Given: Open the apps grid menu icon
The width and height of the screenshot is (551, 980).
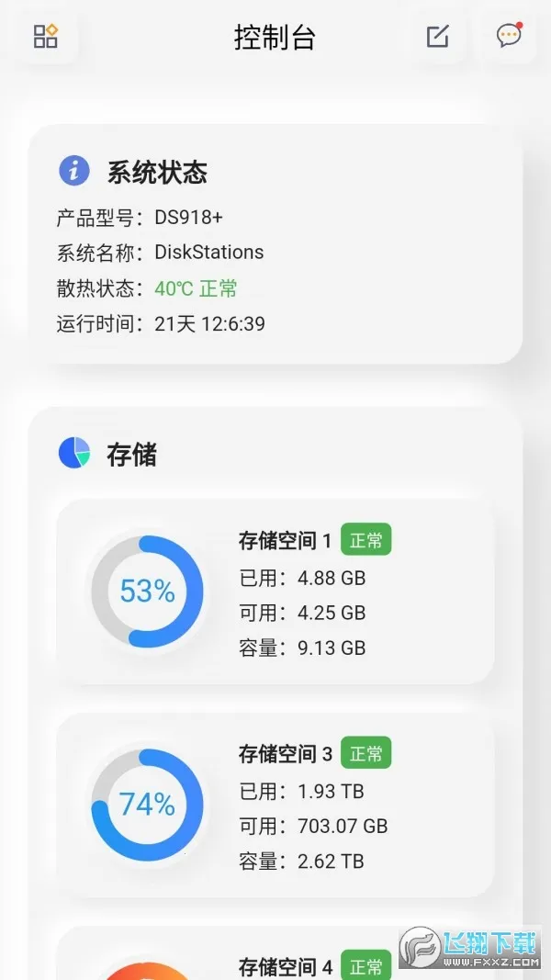Looking at the screenshot, I should pyautogui.click(x=45, y=37).
